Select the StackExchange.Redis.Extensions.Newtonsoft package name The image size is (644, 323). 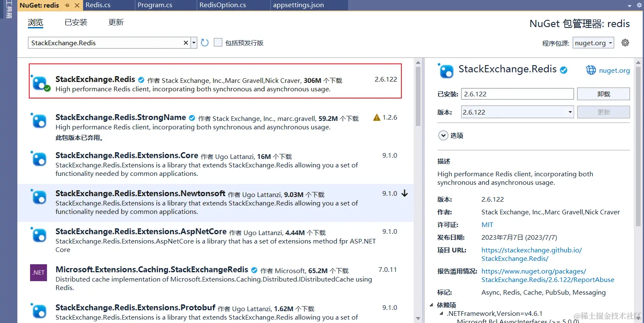[x=141, y=194]
